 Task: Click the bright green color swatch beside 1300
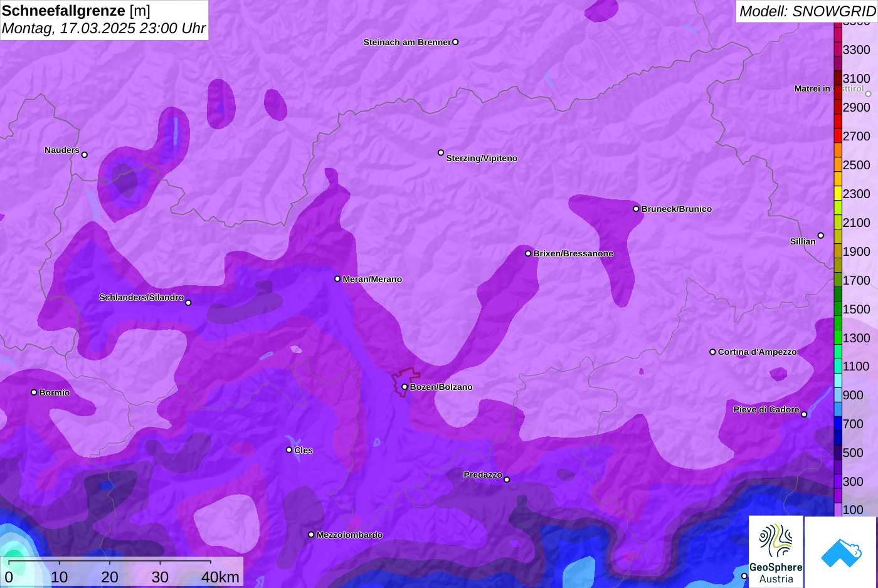pyautogui.click(x=838, y=338)
